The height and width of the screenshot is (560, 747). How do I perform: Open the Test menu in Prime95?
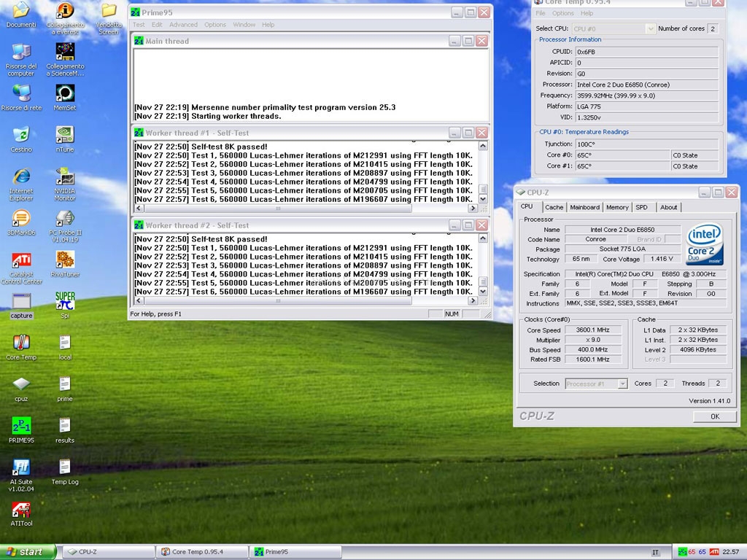[139, 25]
